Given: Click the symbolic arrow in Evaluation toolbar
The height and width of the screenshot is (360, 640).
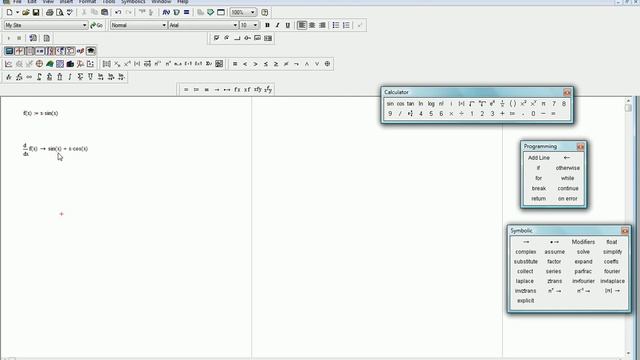Looking at the screenshot, I should 217,89.
